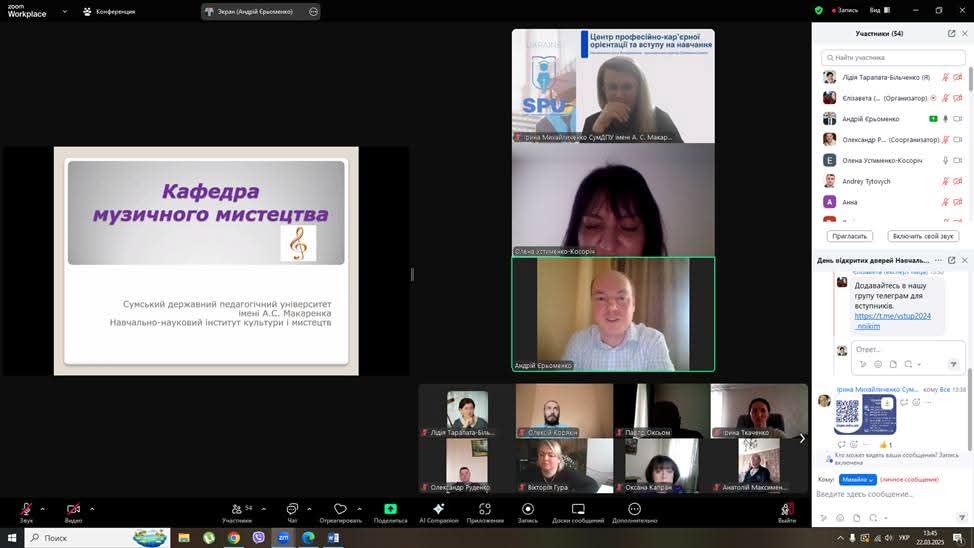This screenshot has height=548, width=974.
Task: Open the t.me/vstup2024 telegram link
Action: 892,321
